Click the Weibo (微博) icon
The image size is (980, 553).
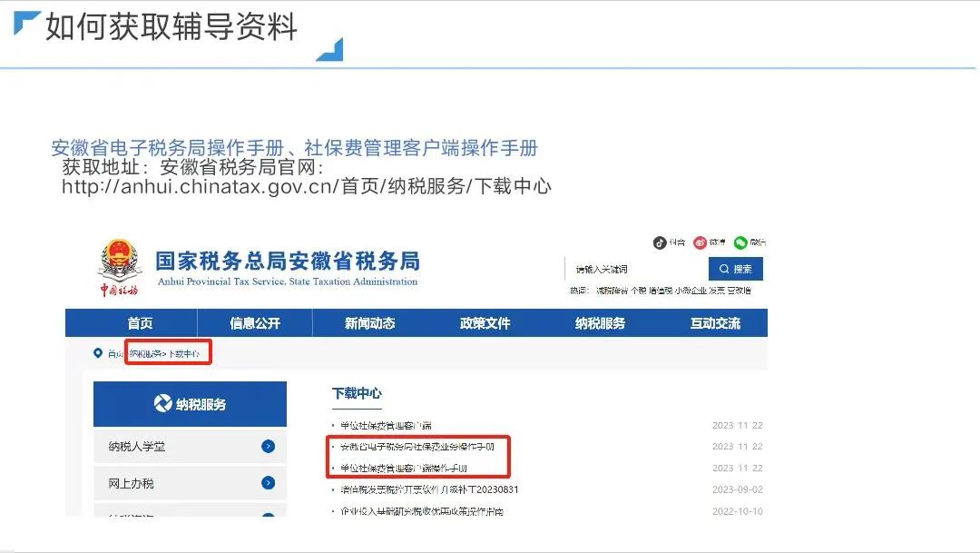(x=700, y=242)
